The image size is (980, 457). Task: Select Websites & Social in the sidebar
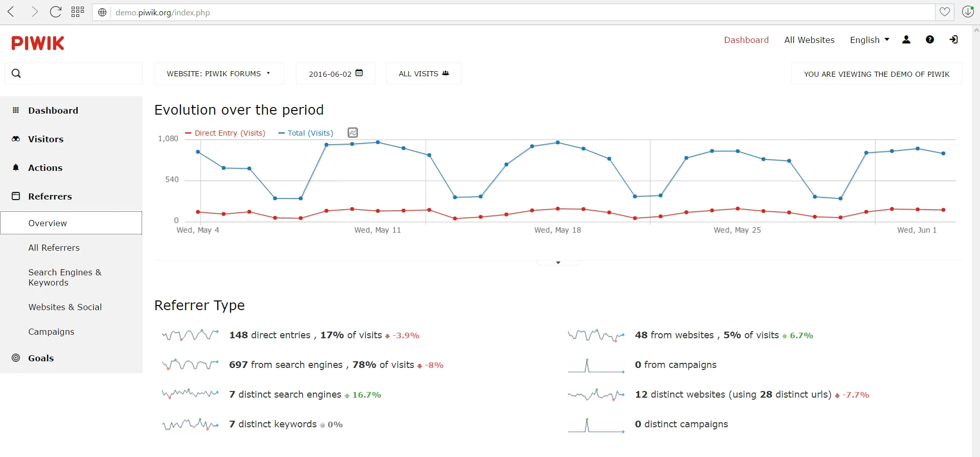[65, 307]
